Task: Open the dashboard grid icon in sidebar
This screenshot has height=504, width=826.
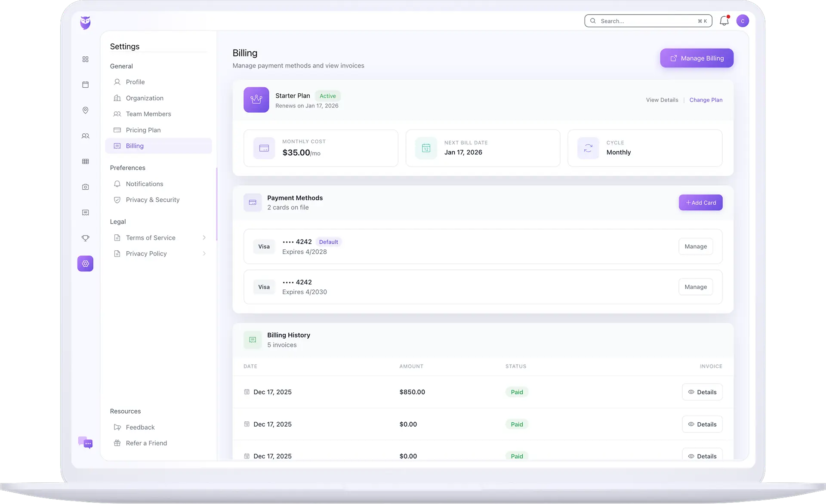Action: (x=85, y=59)
